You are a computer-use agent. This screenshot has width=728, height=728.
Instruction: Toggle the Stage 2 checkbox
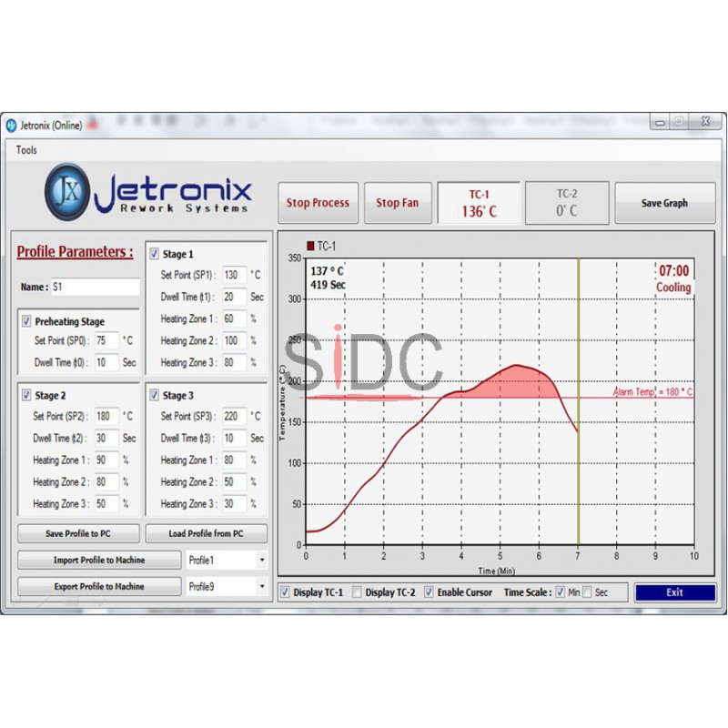[x=26, y=395]
